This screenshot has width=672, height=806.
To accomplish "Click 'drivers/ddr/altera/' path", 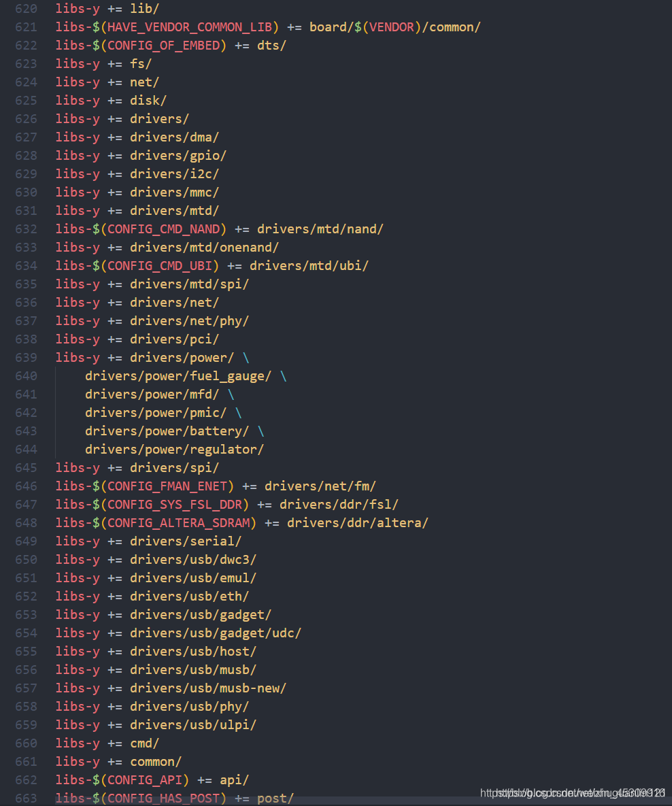I will click(358, 523).
